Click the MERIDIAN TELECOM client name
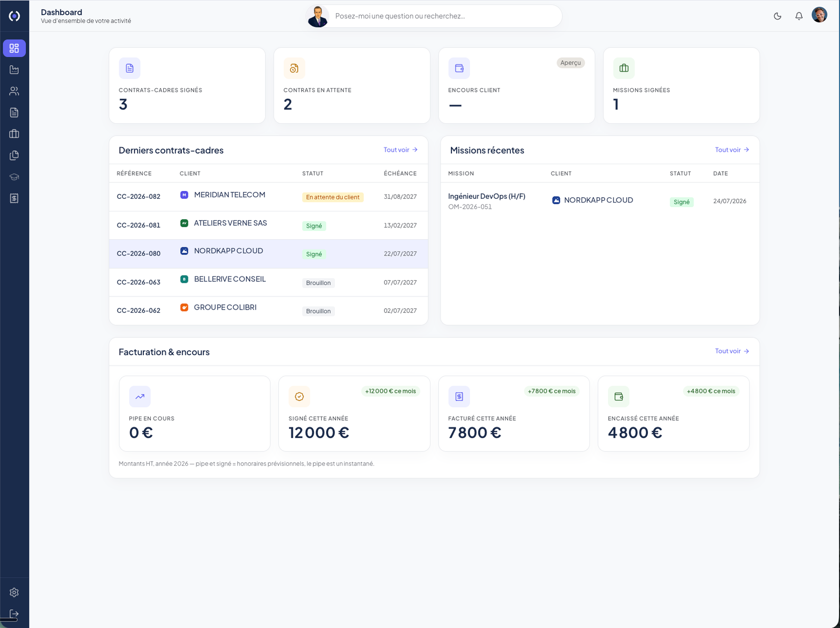Screen dimensions: 840x628 (229, 195)
